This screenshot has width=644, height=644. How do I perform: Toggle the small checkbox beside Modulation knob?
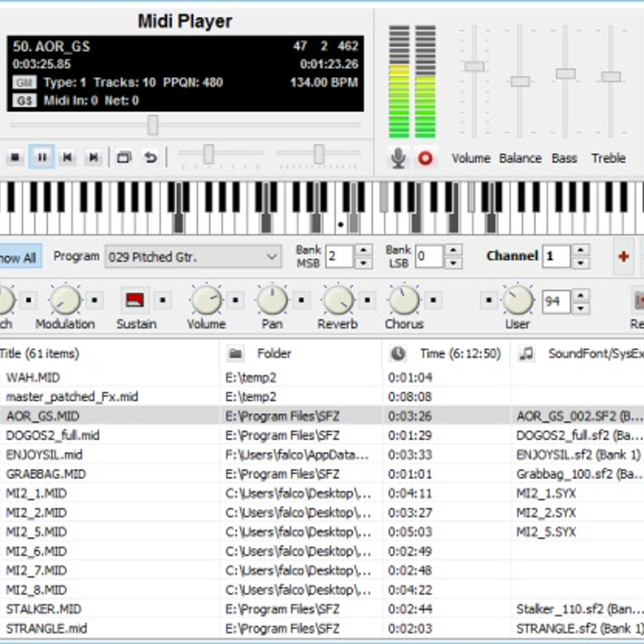(x=94, y=300)
